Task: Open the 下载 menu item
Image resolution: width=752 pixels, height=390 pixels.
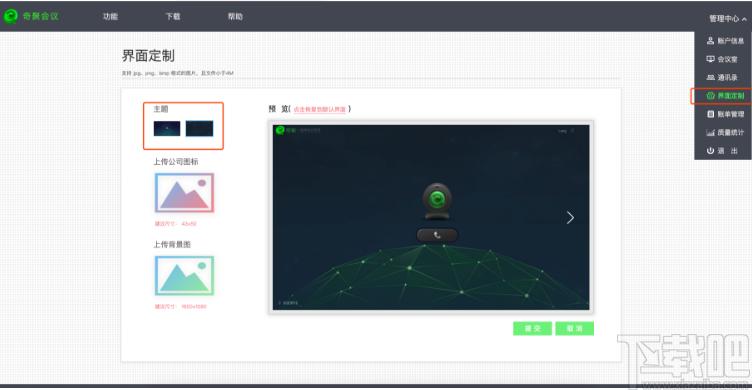Action: (173, 16)
